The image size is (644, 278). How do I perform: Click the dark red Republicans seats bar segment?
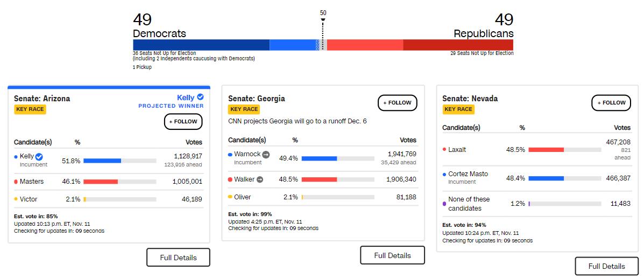(458, 45)
